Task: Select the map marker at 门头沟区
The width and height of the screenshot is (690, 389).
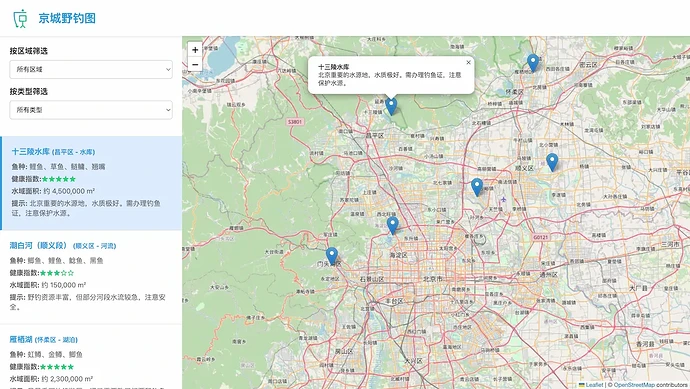Action: (332, 256)
